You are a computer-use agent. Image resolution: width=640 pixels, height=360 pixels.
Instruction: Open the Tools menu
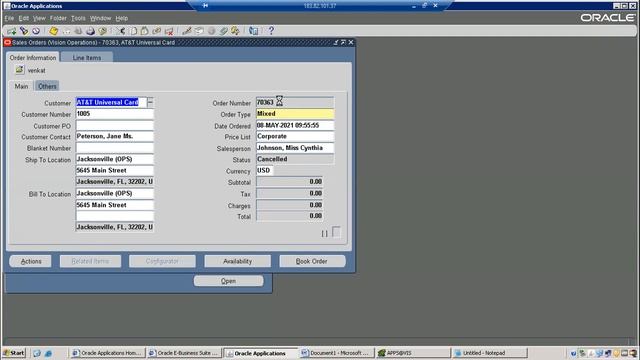click(x=78, y=18)
